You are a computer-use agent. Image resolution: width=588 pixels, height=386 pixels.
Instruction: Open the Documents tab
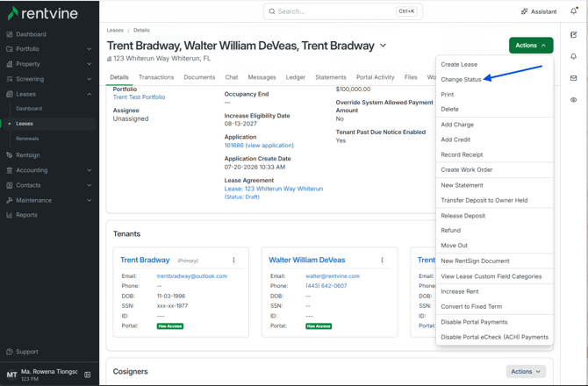(x=199, y=77)
